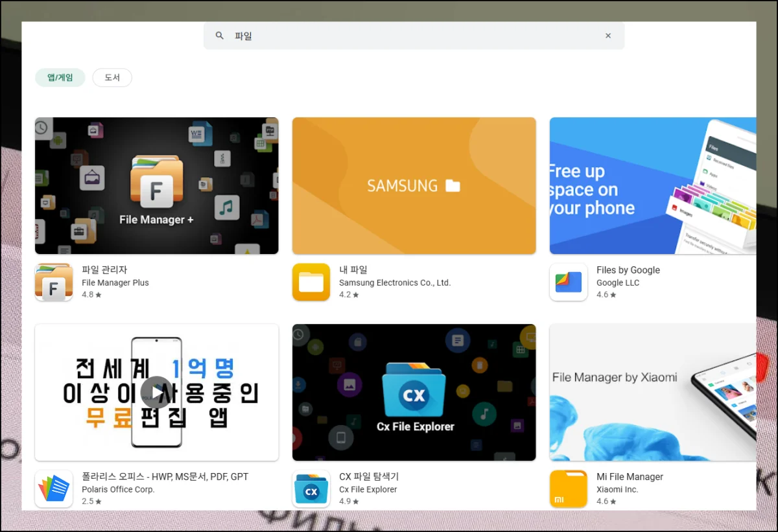Click the Files by Google title text
This screenshot has width=778, height=532.
coord(628,270)
